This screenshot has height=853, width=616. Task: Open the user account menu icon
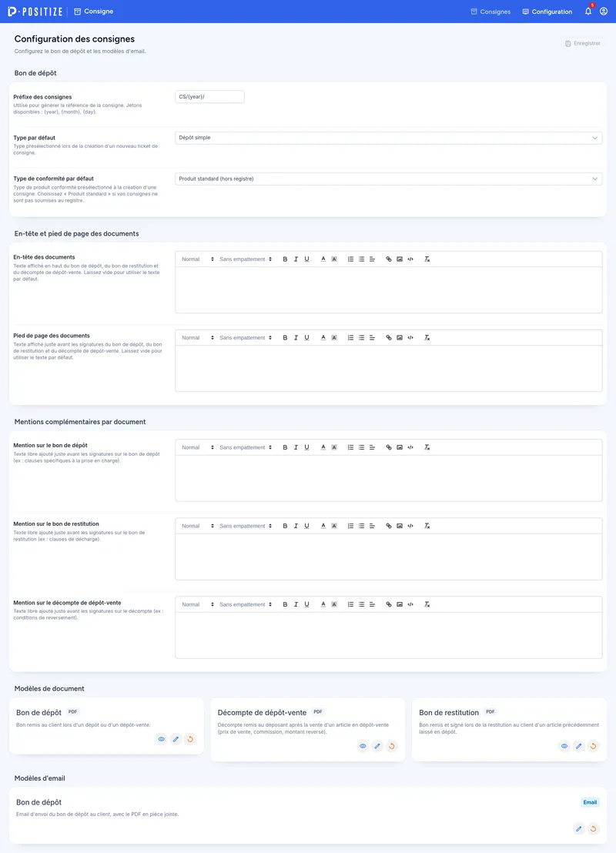(604, 11)
